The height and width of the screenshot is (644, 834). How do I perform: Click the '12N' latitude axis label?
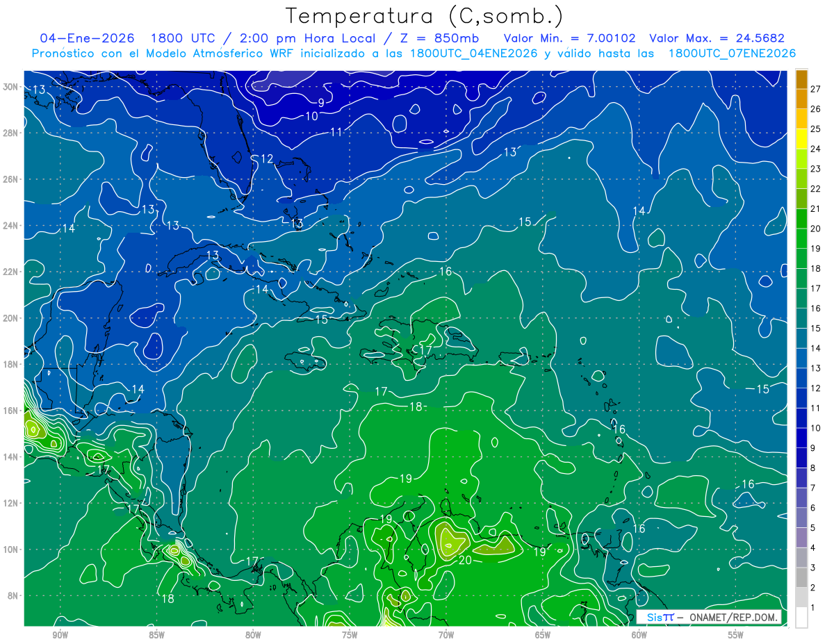point(10,503)
